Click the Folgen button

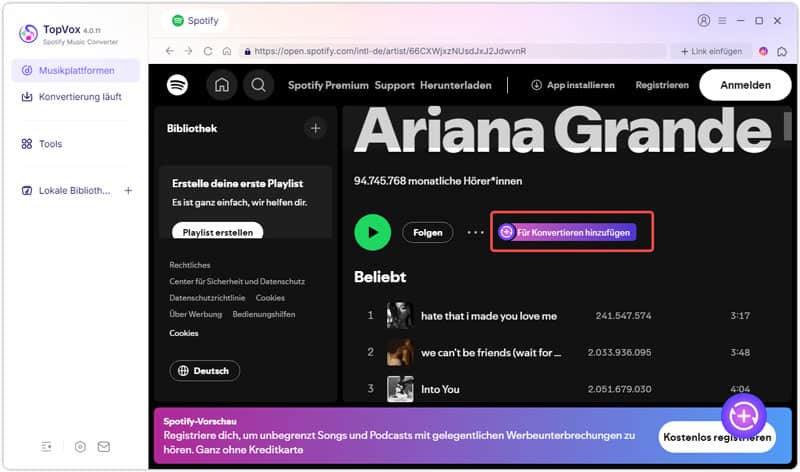click(428, 233)
